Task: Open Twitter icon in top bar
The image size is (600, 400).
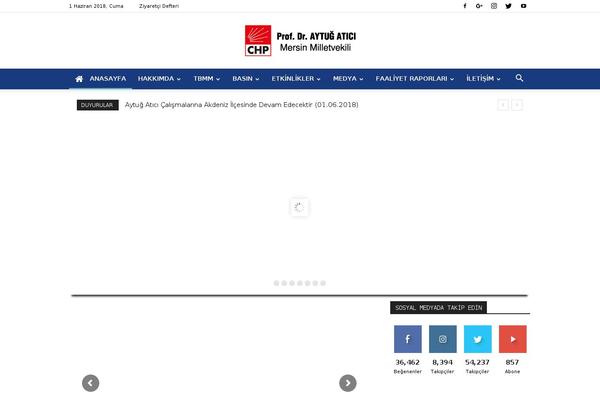Action: 509,6
